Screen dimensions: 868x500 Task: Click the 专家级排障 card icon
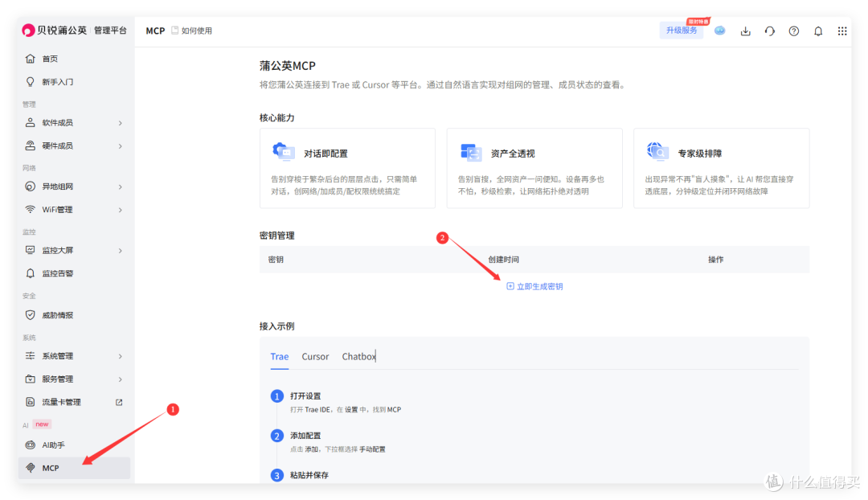tap(657, 152)
